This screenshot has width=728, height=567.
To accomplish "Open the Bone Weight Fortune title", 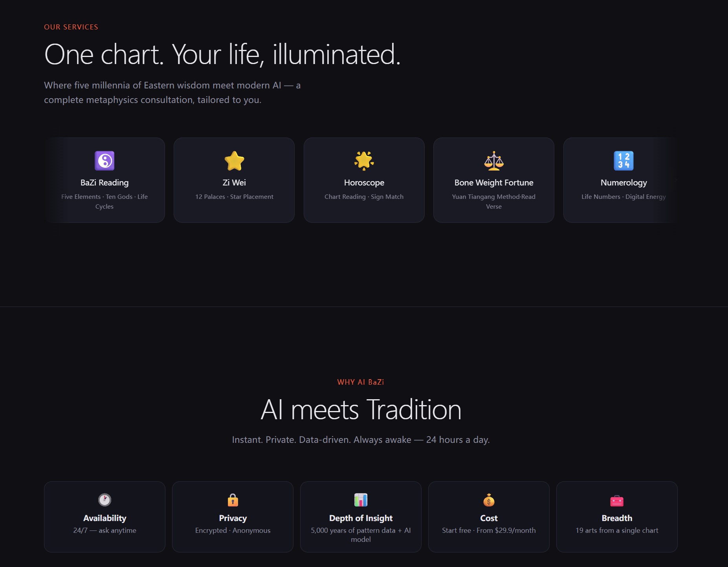I will pos(494,183).
